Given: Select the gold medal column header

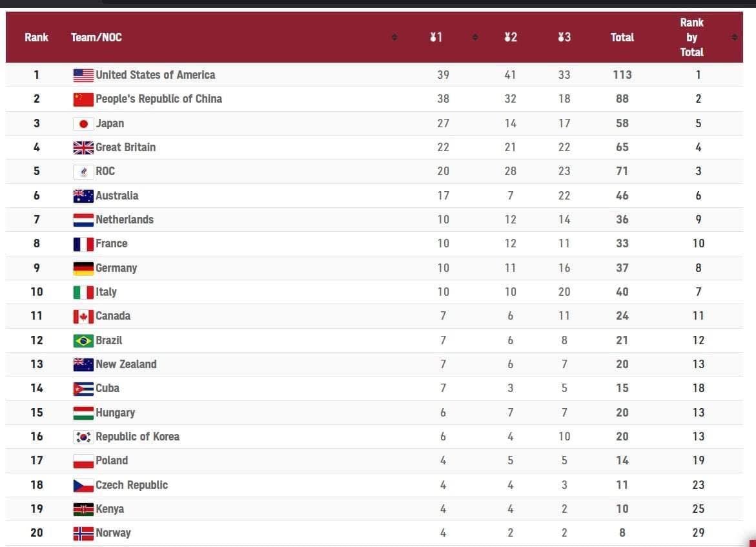Looking at the screenshot, I should tap(436, 37).
